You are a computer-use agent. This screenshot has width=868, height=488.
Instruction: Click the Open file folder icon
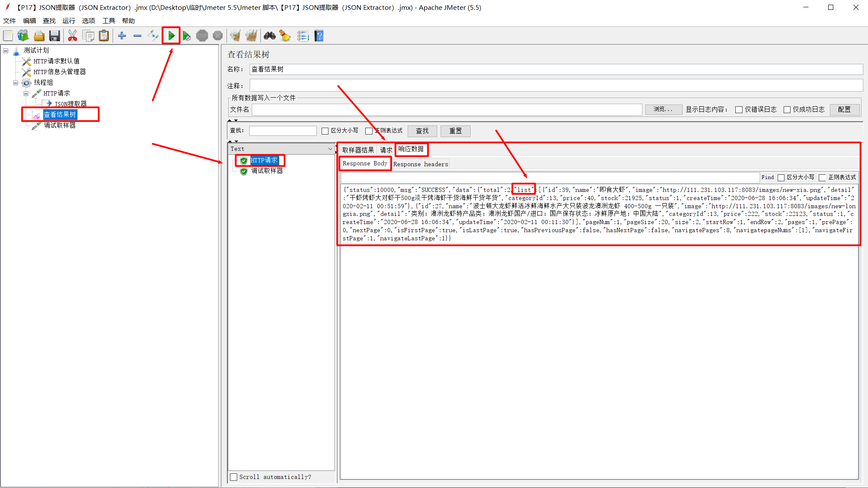click(x=39, y=36)
